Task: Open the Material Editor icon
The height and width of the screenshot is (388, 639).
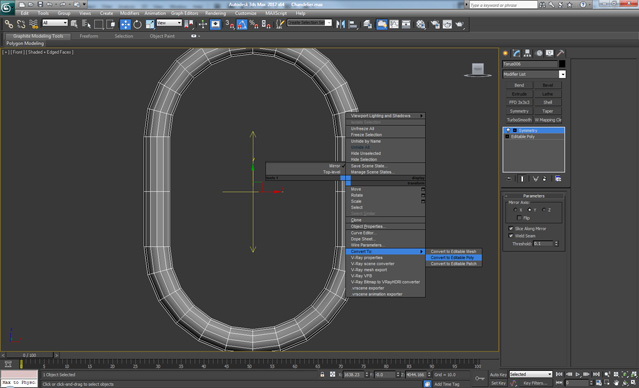Action: 421,24
